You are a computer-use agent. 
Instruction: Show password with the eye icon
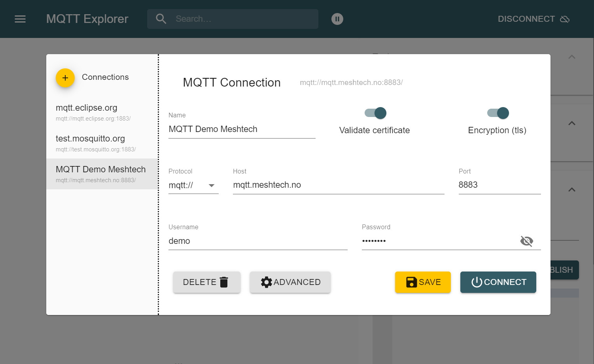[526, 241]
